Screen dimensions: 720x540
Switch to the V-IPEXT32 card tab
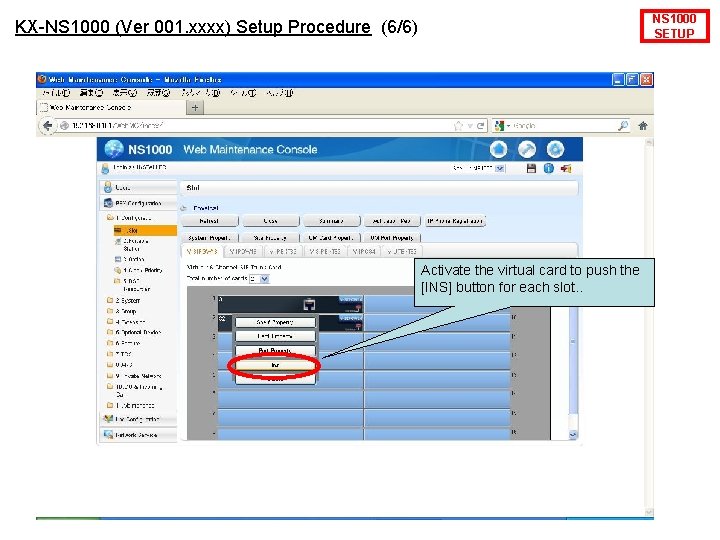coord(283,252)
